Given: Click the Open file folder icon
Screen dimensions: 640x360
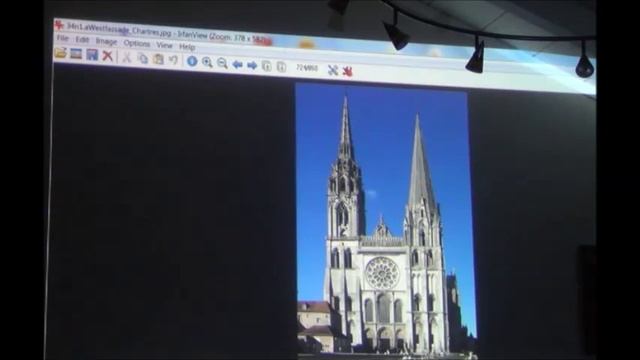Looking at the screenshot, I should click(x=60, y=53).
